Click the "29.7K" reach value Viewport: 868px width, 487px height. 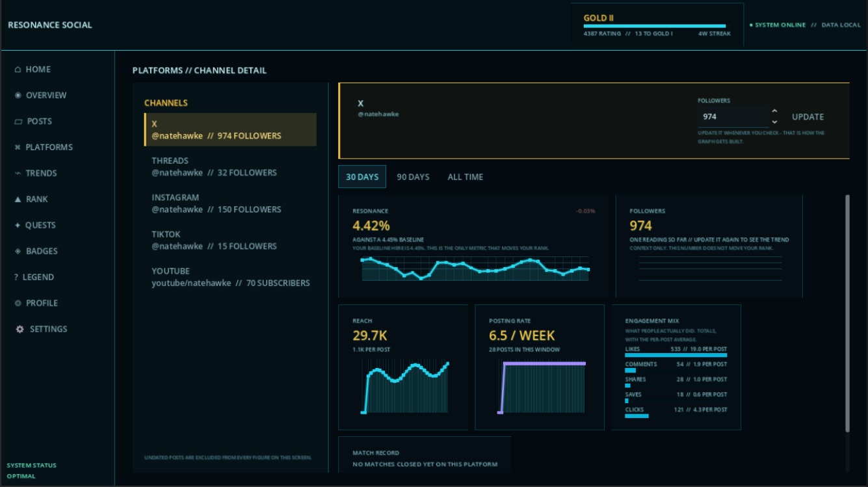click(x=370, y=336)
